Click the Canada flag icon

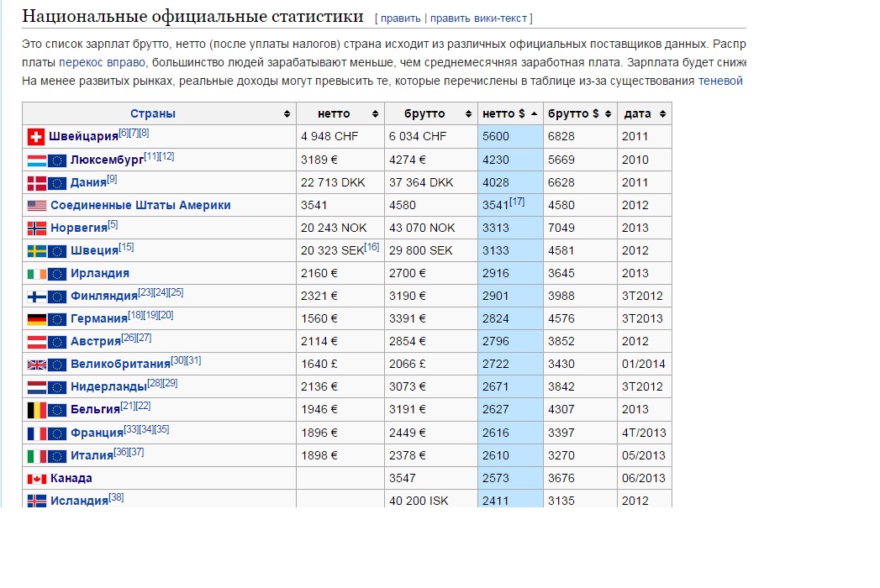point(37,479)
